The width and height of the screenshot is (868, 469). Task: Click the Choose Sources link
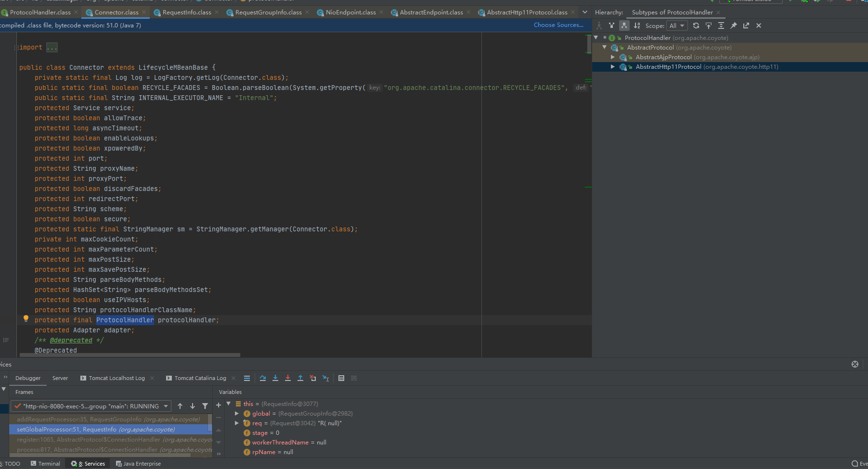tap(558, 25)
